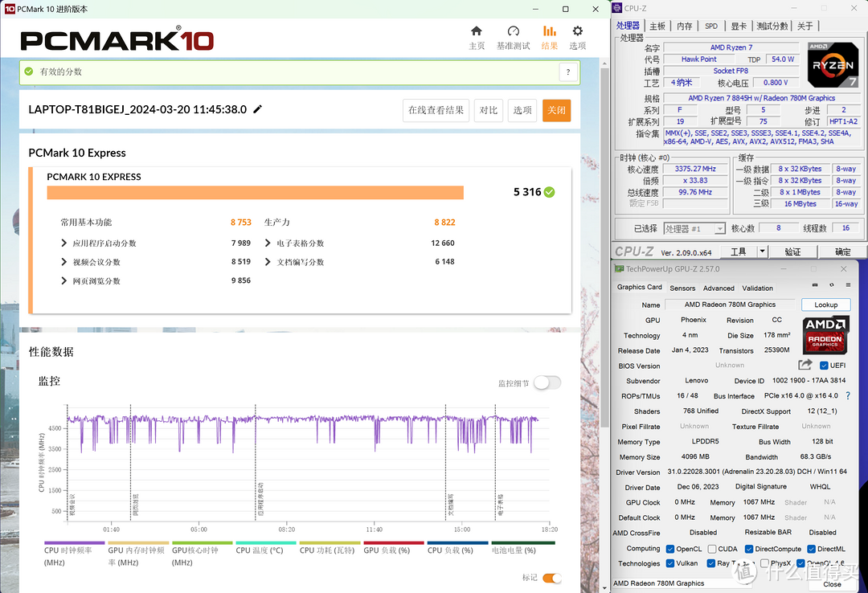Open the results (结果) bar-chart icon
868x593 pixels.
(x=549, y=31)
